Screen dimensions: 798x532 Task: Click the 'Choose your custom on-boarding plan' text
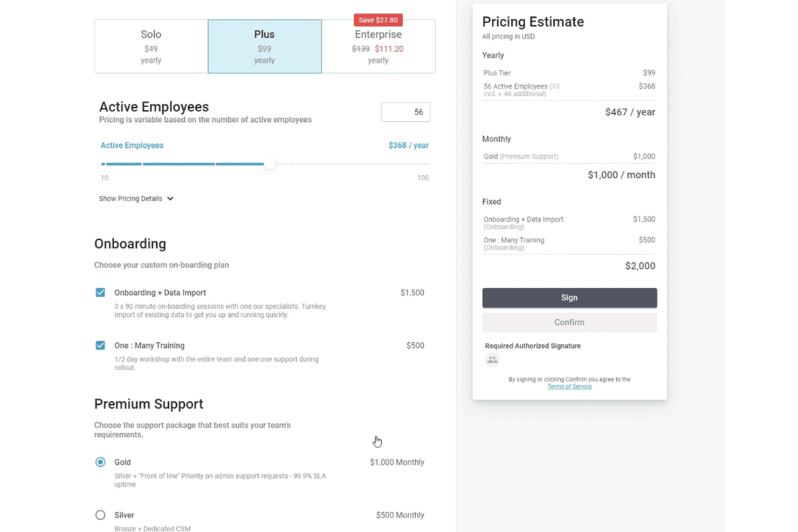click(x=161, y=265)
